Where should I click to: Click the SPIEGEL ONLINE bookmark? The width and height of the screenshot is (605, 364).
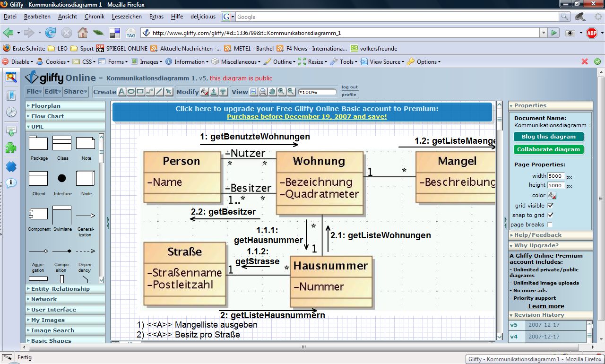click(x=121, y=48)
